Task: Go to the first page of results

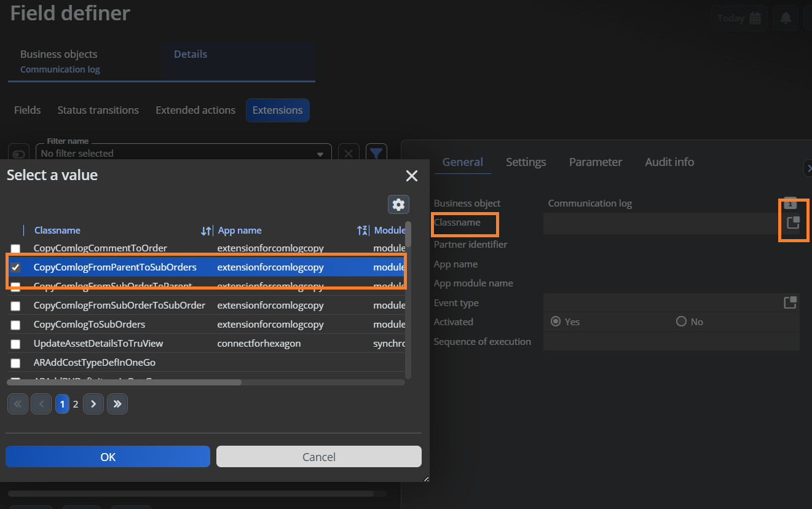Action: click(x=17, y=404)
